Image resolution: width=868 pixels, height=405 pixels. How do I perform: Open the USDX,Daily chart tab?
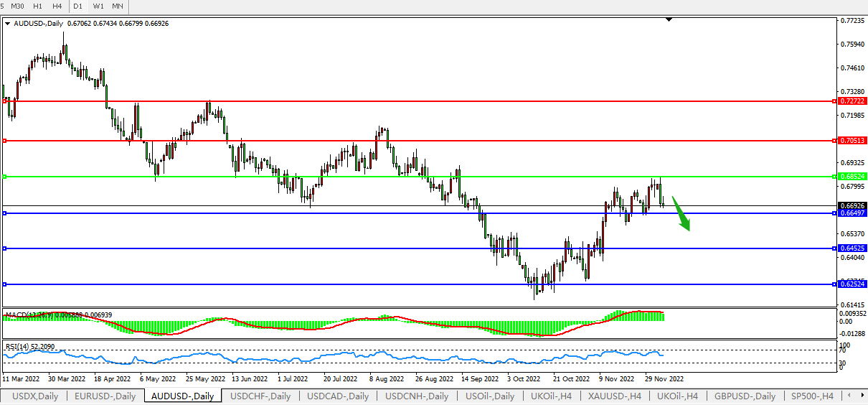(35, 396)
